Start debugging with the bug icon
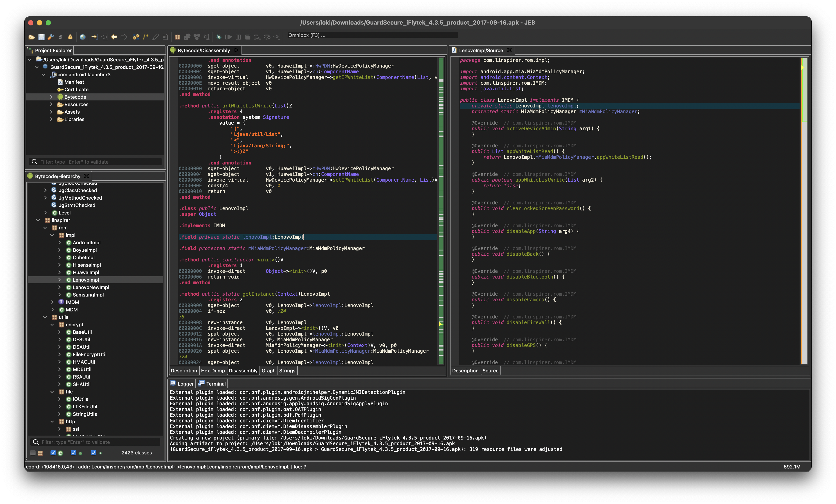The height and width of the screenshot is (504, 836). (219, 37)
